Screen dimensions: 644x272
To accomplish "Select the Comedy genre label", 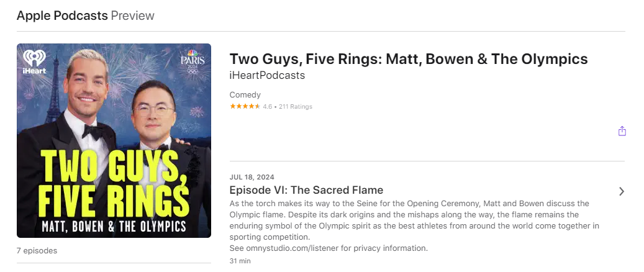I will pyautogui.click(x=245, y=95).
